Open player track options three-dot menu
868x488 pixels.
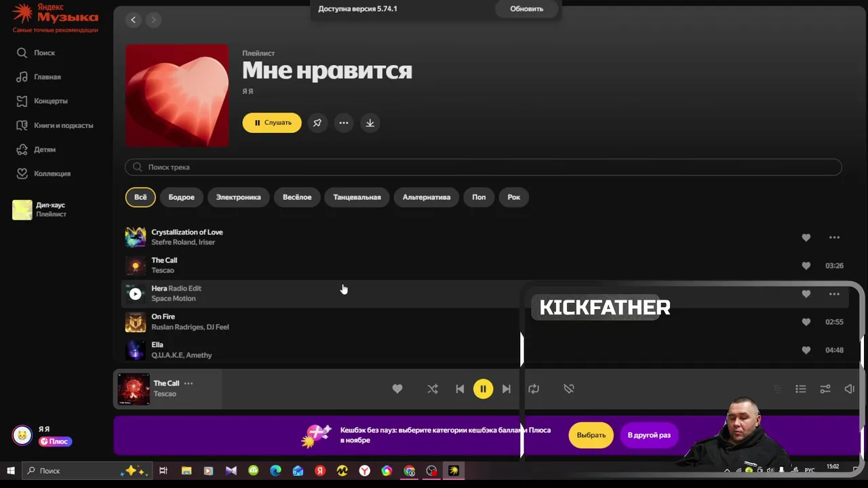pos(189,384)
